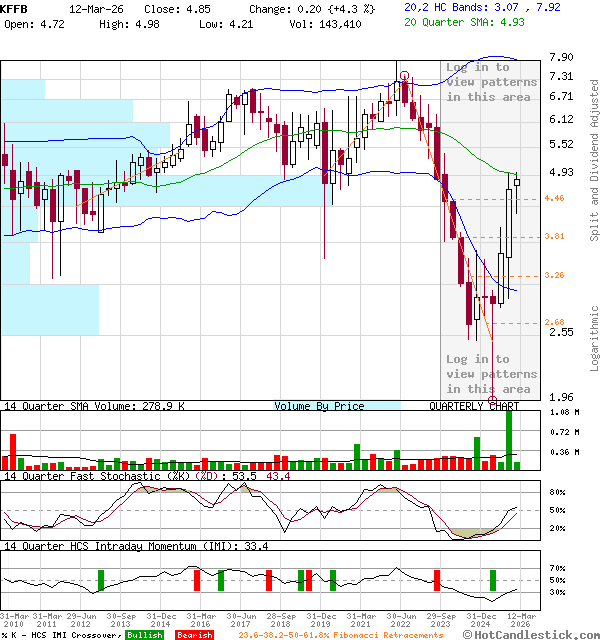
Task: Select the QUARTERLY CHART label
Action: pyautogui.click(x=474, y=406)
